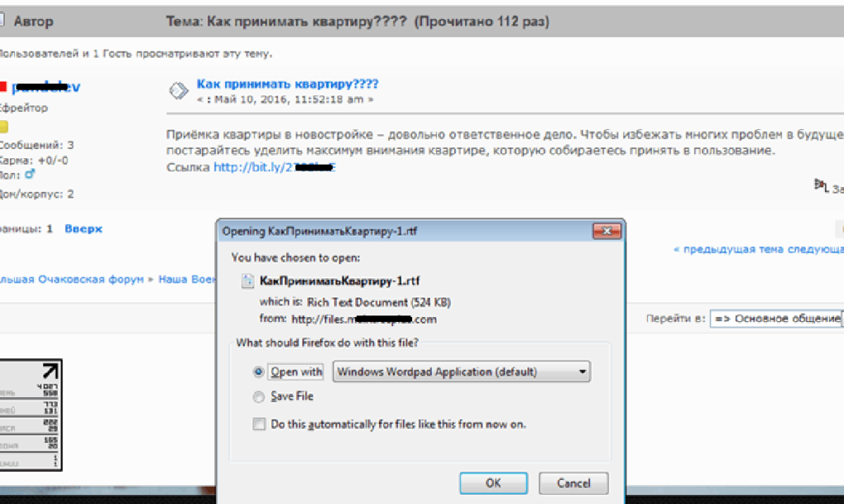Screen dimensions: 844x504
Task: Jump to top via "Вверх" link
Action: (83, 228)
